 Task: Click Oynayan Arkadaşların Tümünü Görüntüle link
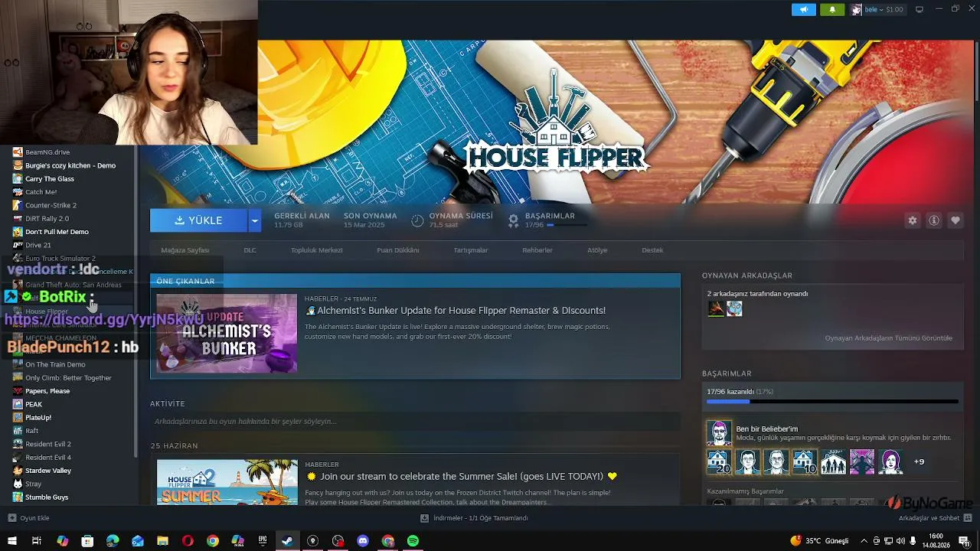coord(888,338)
